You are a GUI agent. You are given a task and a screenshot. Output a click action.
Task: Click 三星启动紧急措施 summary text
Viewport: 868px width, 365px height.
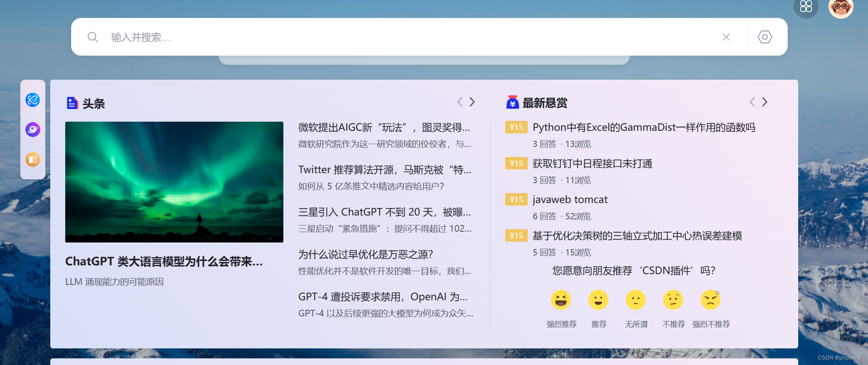[x=385, y=228]
